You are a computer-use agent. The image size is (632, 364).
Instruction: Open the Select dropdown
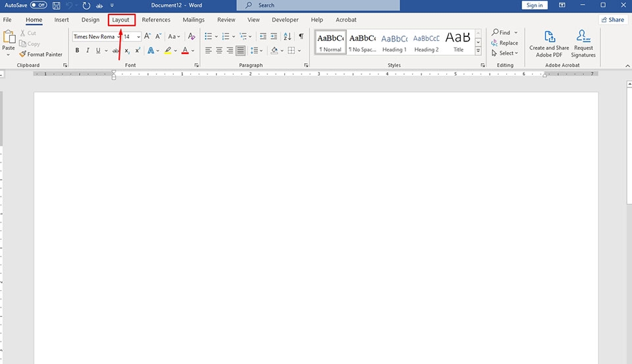coord(505,53)
